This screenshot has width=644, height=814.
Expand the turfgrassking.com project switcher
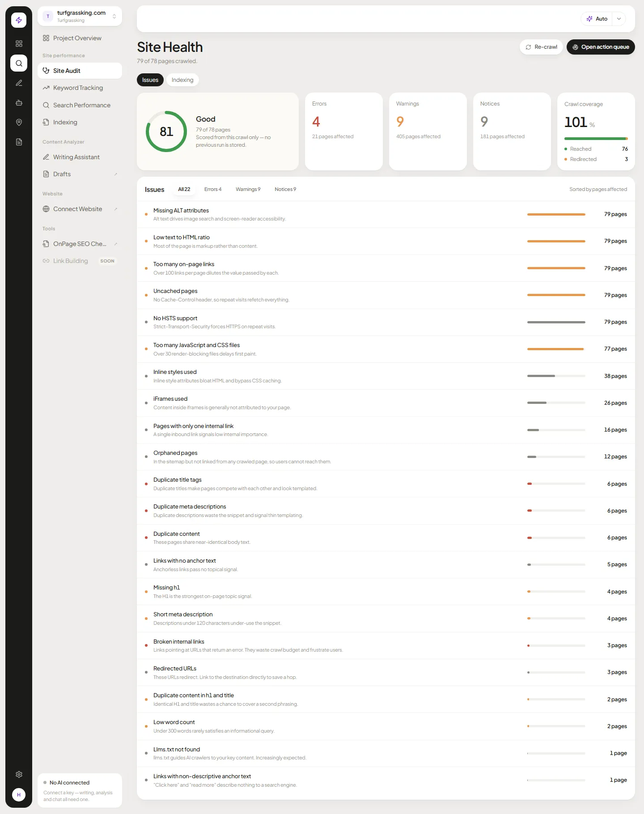[x=80, y=16]
